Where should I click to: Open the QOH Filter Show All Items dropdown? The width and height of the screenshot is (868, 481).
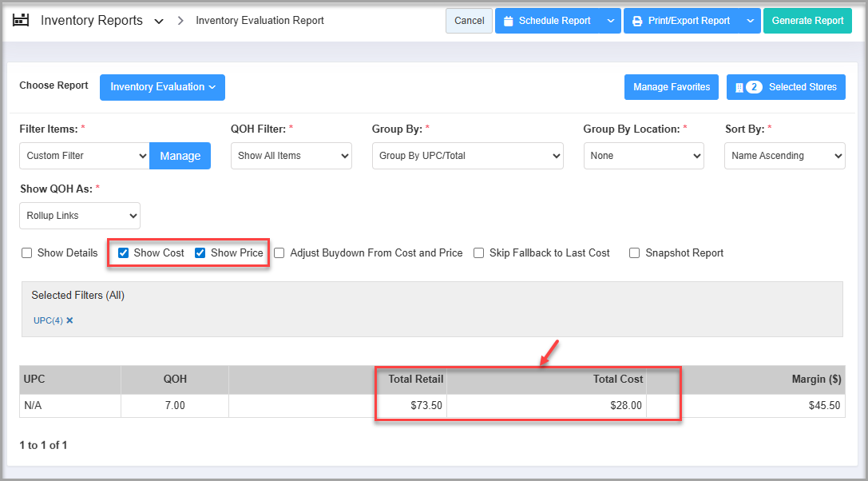click(x=291, y=156)
